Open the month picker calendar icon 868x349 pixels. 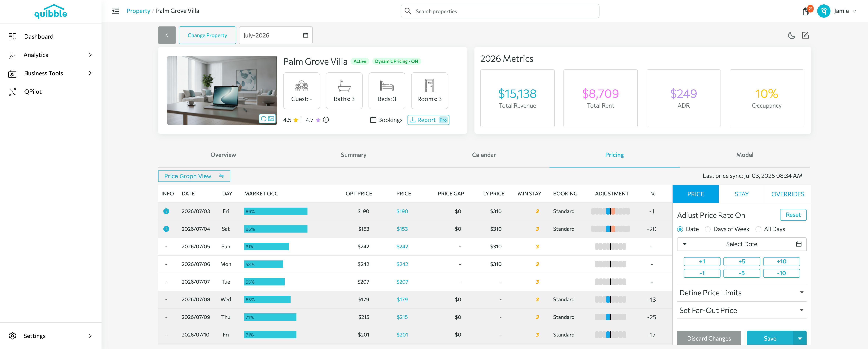click(305, 35)
